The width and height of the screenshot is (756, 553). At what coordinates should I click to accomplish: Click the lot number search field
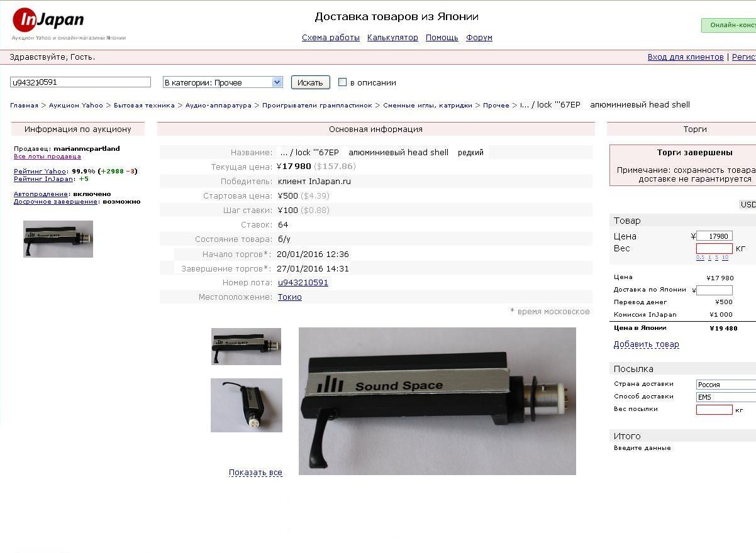click(81, 82)
